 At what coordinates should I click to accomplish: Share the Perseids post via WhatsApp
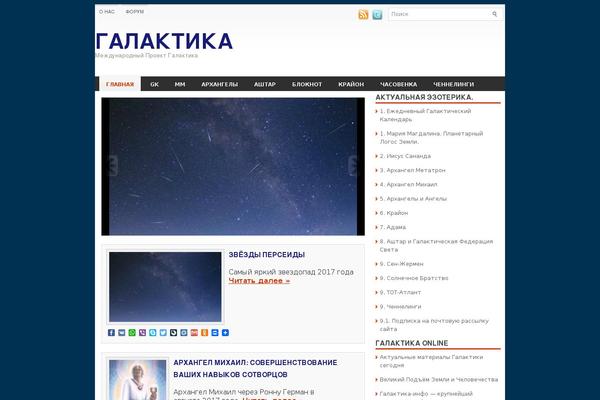tap(132, 333)
